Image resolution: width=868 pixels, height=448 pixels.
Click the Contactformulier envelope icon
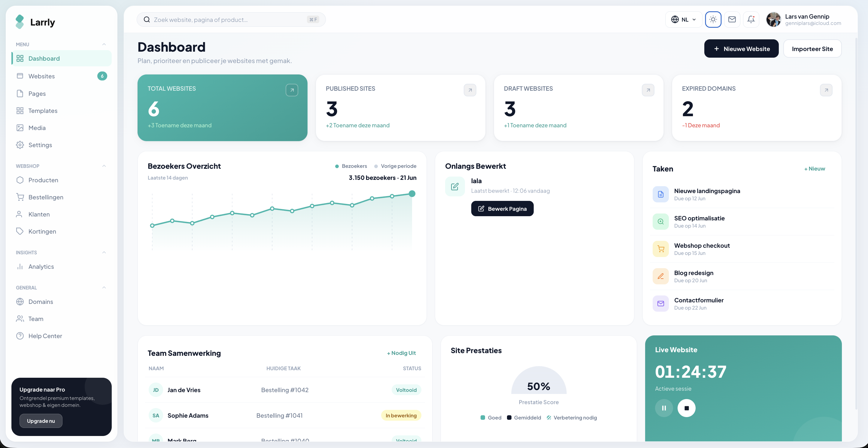(660, 304)
